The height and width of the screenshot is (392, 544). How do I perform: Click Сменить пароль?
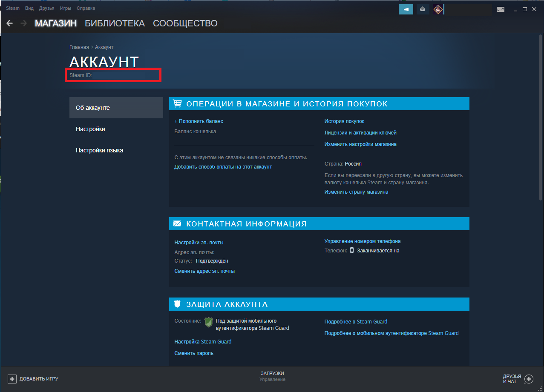194,353
